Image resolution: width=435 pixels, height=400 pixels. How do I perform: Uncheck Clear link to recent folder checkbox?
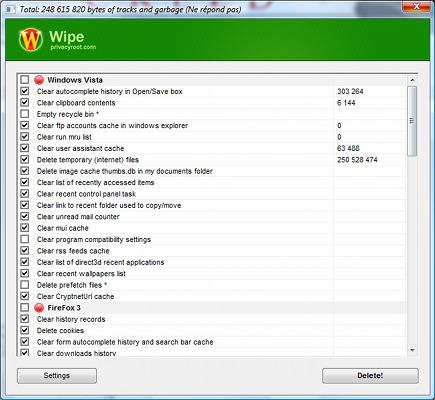point(25,205)
